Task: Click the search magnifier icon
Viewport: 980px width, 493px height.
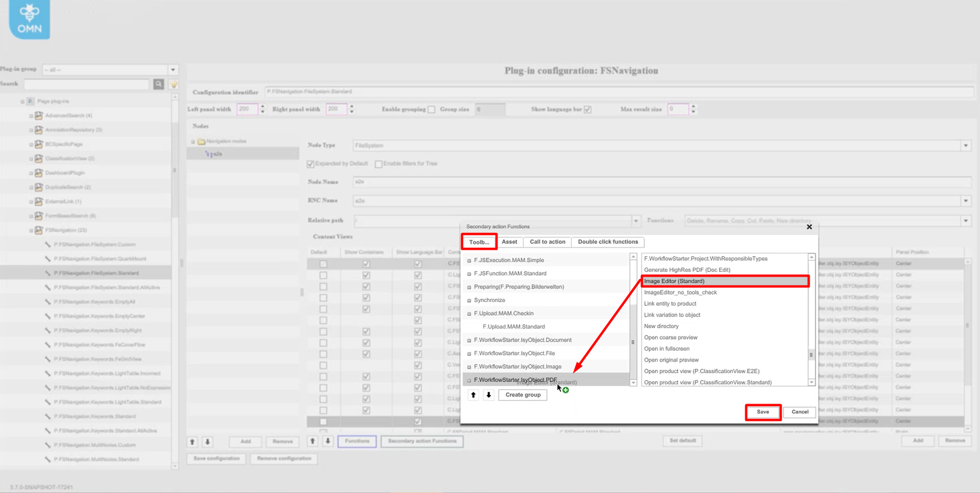Action: [158, 84]
